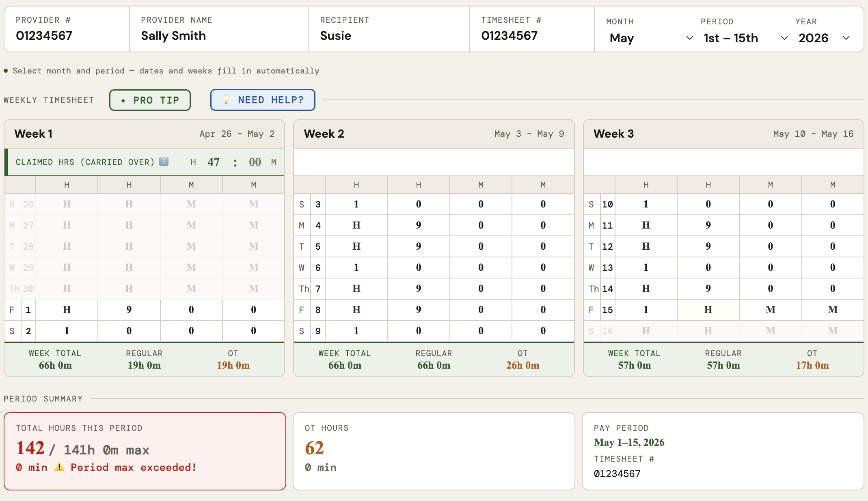Select Tuesday May 12 first hours cell H
868x501 pixels.
pos(646,246)
